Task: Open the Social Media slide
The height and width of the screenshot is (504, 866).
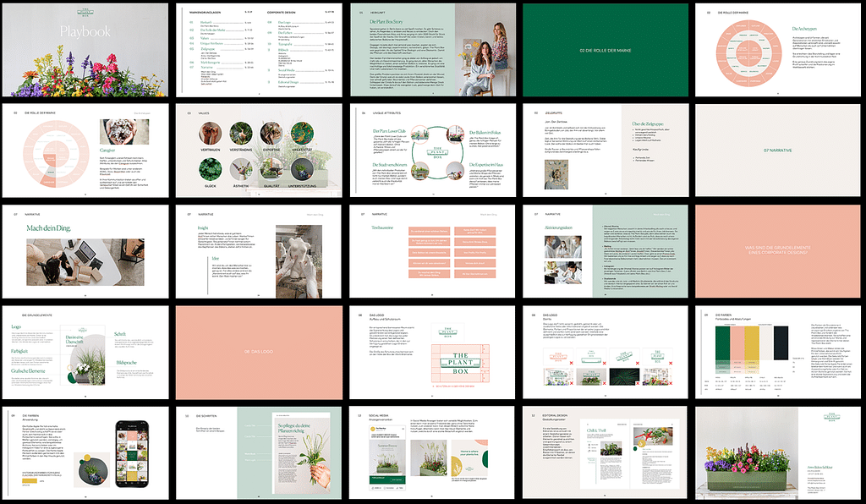Action: [x=432, y=452]
